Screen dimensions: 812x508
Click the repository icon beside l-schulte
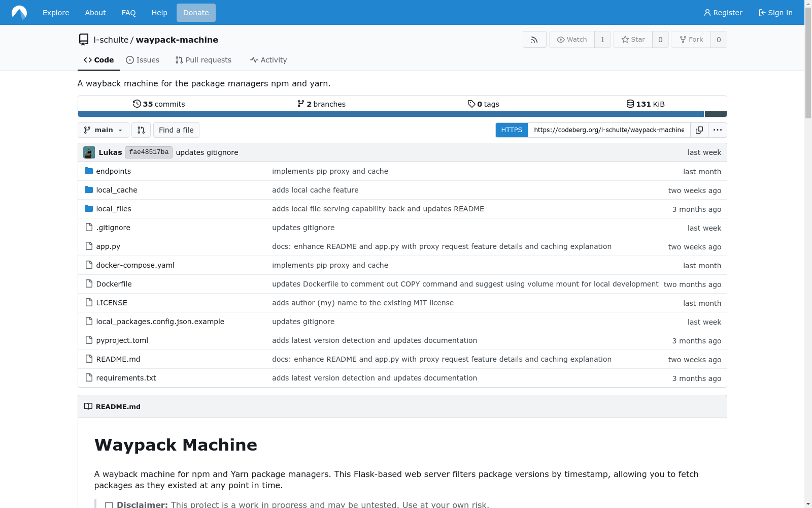[84, 40]
